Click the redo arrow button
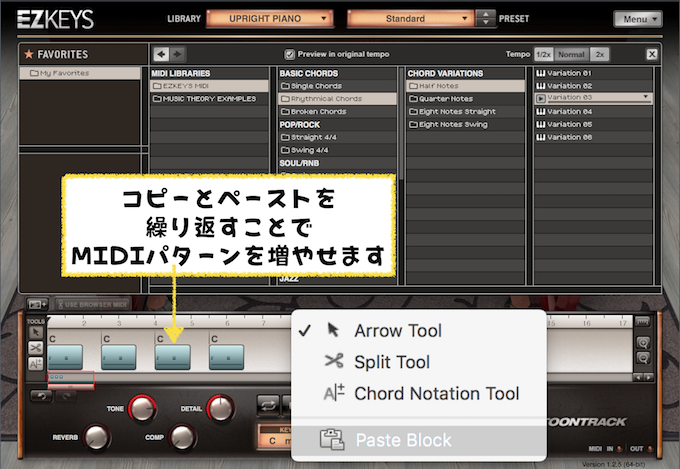Image resolution: width=680 pixels, height=469 pixels. [66, 396]
